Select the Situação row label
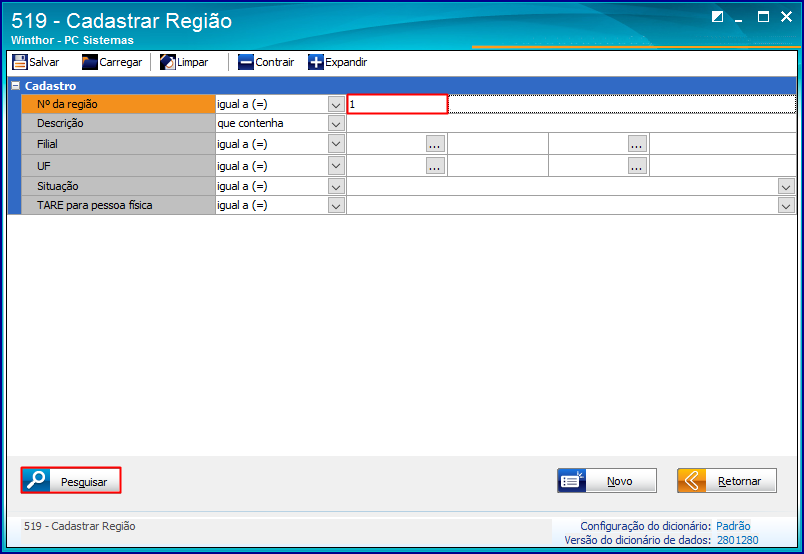The width and height of the screenshot is (804, 554). (x=118, y=186)
